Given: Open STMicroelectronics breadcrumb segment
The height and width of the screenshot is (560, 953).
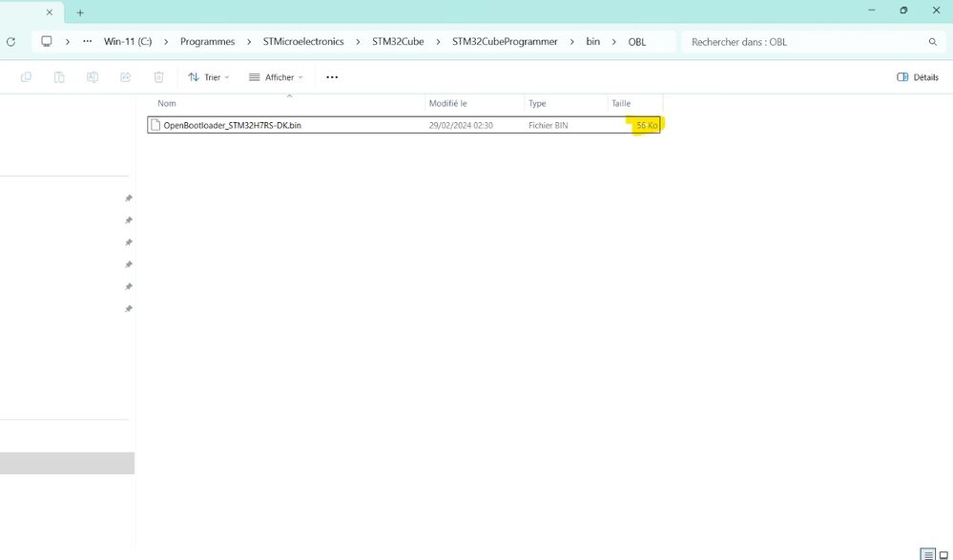Looking at the screenshot, I should click(303, 41).
